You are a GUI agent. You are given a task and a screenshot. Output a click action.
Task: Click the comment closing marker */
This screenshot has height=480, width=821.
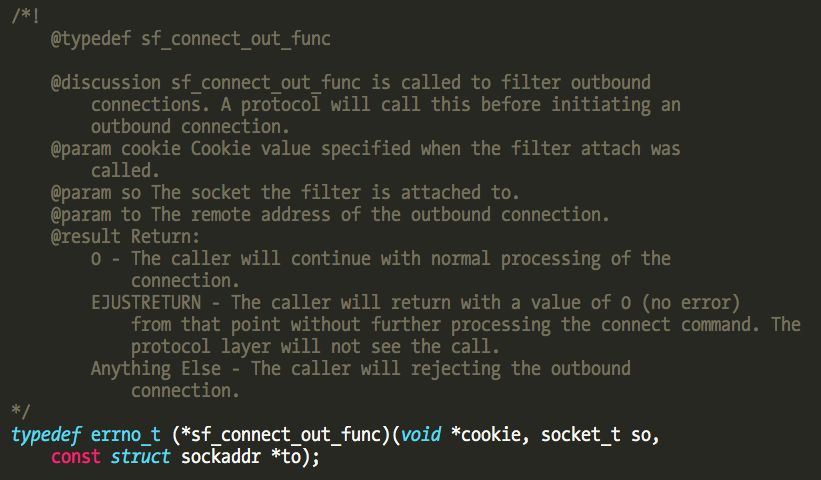[20, 411]
